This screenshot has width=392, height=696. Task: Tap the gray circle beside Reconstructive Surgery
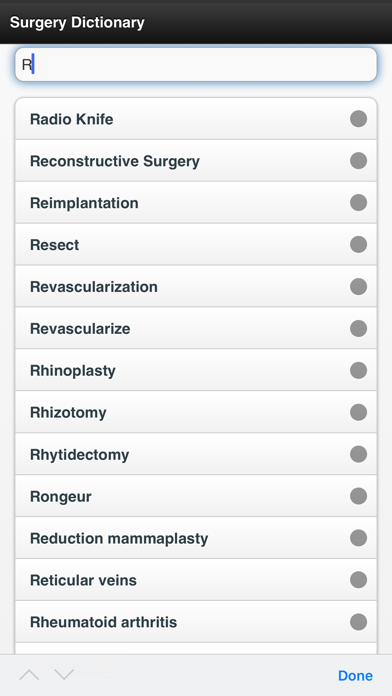(358, 161)
